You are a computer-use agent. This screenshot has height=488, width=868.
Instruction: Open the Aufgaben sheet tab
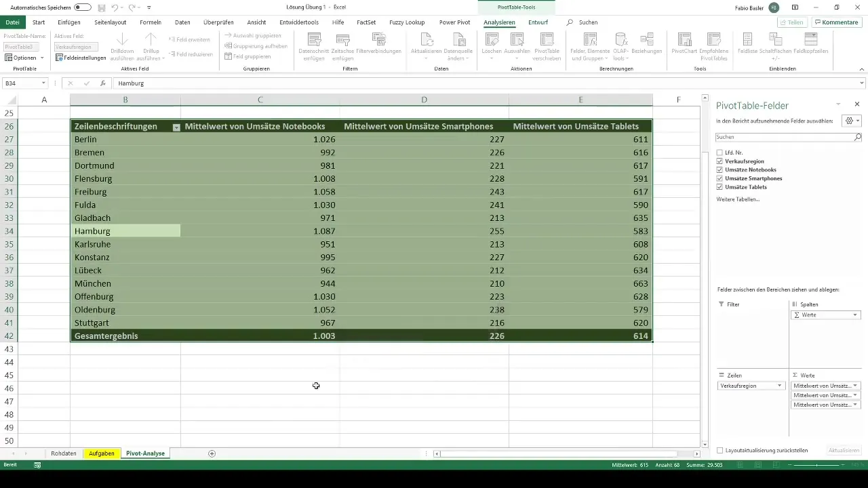pyautogui.click(x=102, y=453)
